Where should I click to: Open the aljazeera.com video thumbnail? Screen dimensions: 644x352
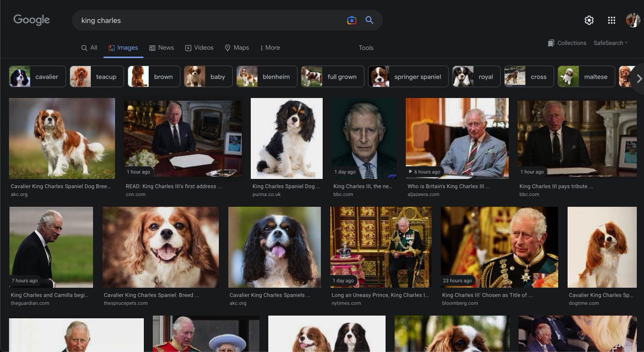point(457,138)
